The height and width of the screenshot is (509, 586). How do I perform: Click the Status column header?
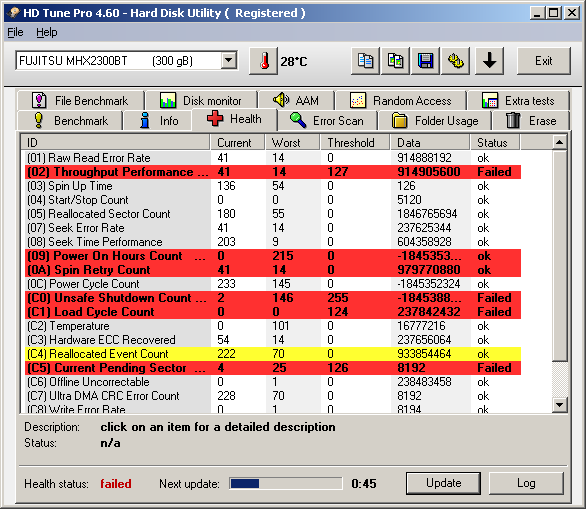[x=495, y=143]
